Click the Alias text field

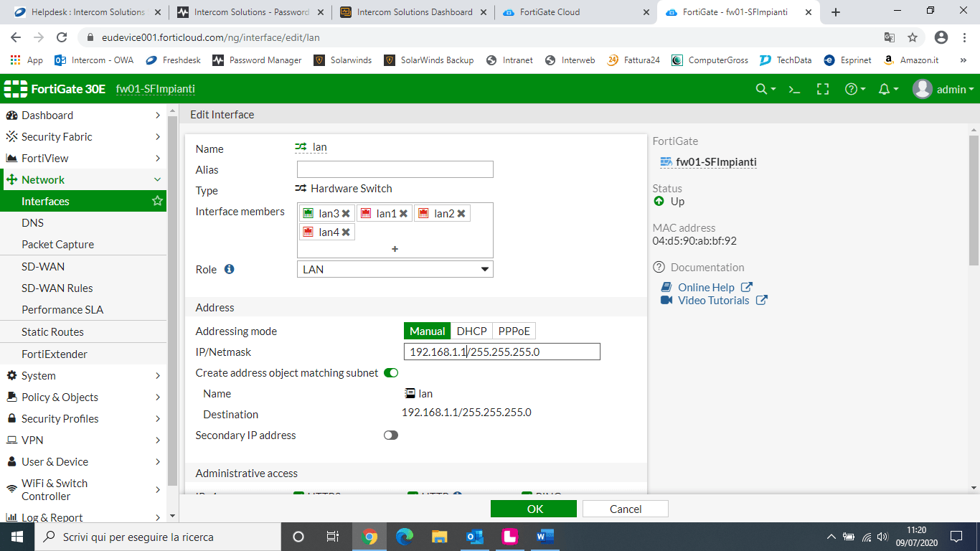[x=395, y=169]
